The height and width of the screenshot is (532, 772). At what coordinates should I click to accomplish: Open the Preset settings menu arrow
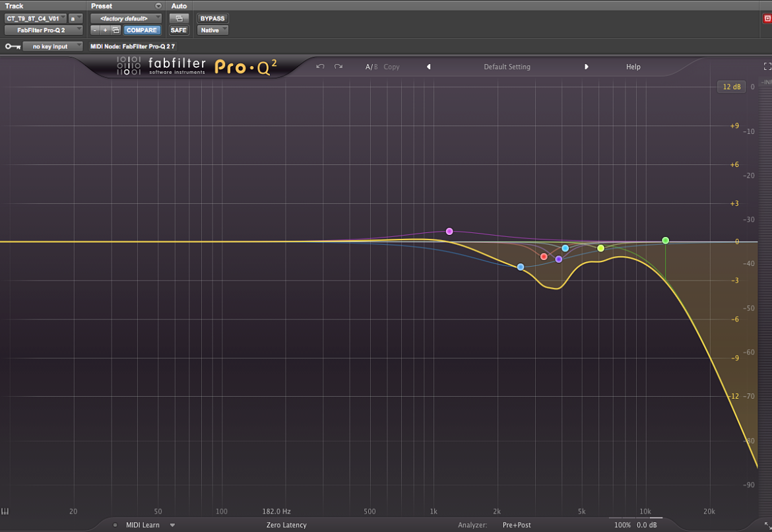click(158, 6)
